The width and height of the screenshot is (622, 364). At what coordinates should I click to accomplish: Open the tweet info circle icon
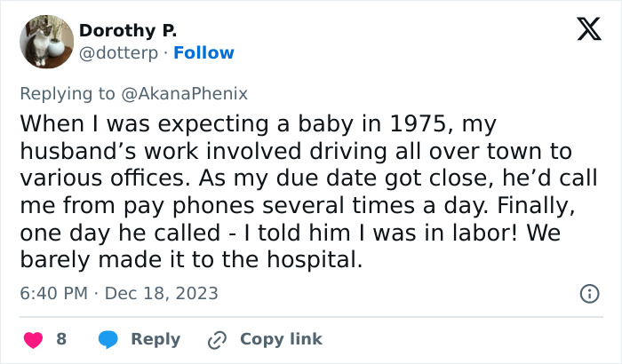588,293
